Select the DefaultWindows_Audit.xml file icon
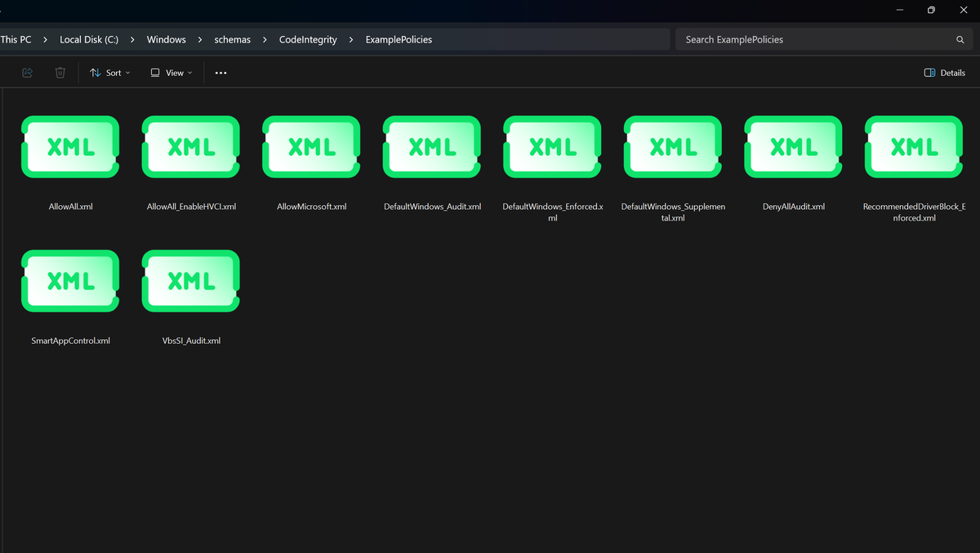Viewport: 980px width, 553px height. click(x=432, y=147)
